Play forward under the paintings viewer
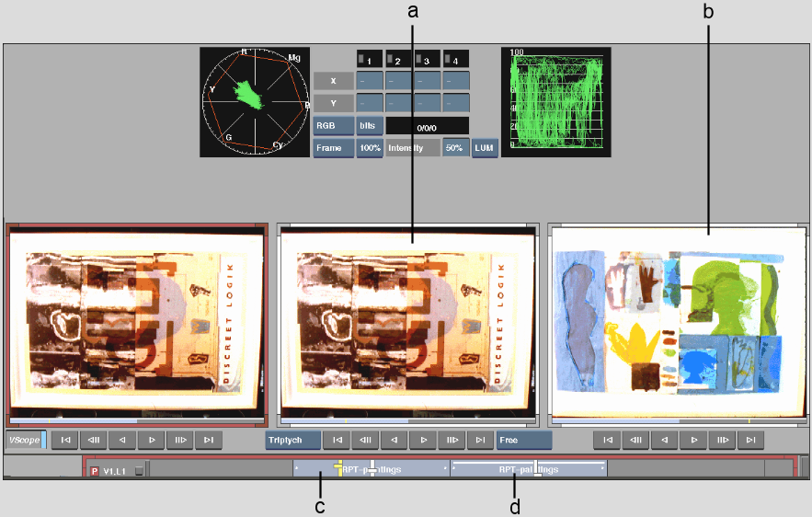This screenshot has width=812, height=517. pyautogui.click(x=694, y=440)
